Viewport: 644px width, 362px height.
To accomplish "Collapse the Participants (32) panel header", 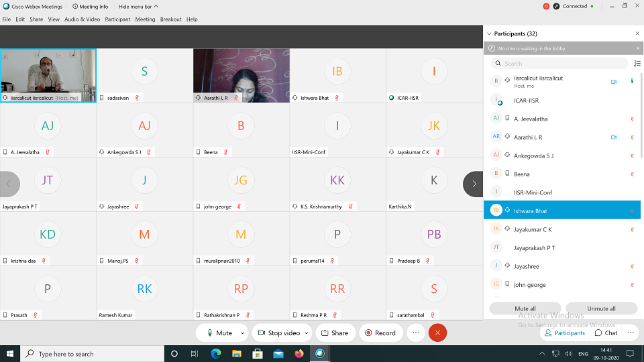I will point(489,34).
